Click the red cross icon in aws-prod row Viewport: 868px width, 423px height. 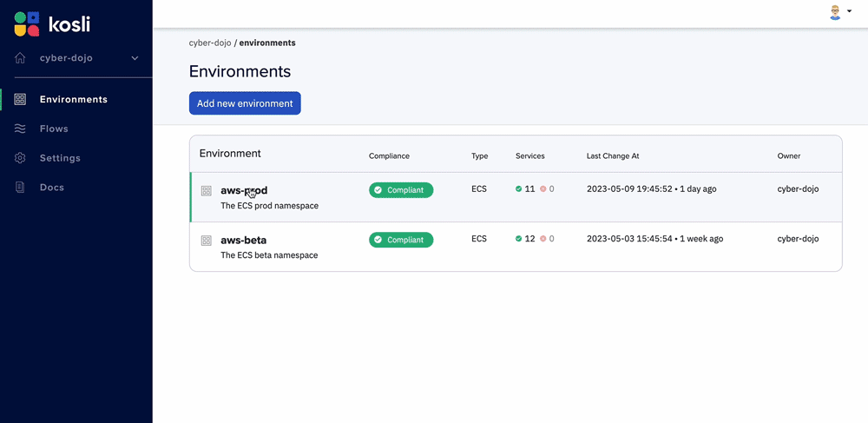(x=543, y=189)
